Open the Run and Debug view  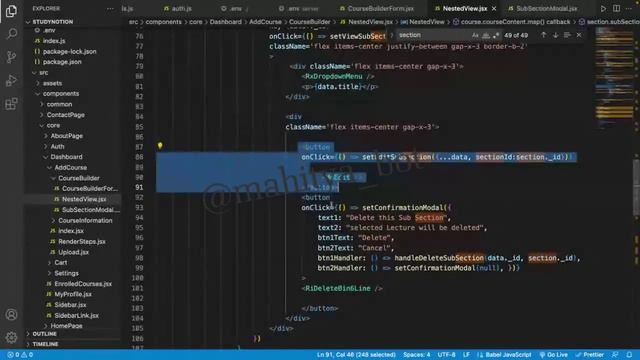pyautogui.click(x=11, y=80)
